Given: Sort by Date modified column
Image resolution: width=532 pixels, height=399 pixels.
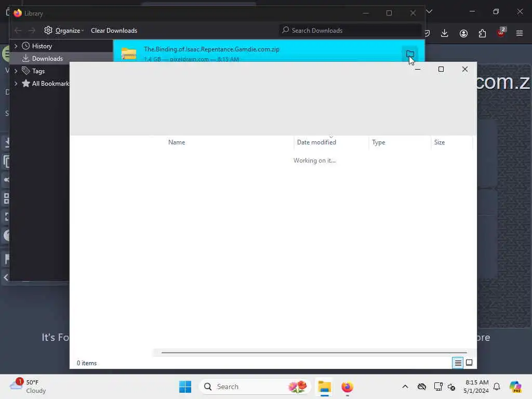Looking at the screenshot, I should coord(316,142).
